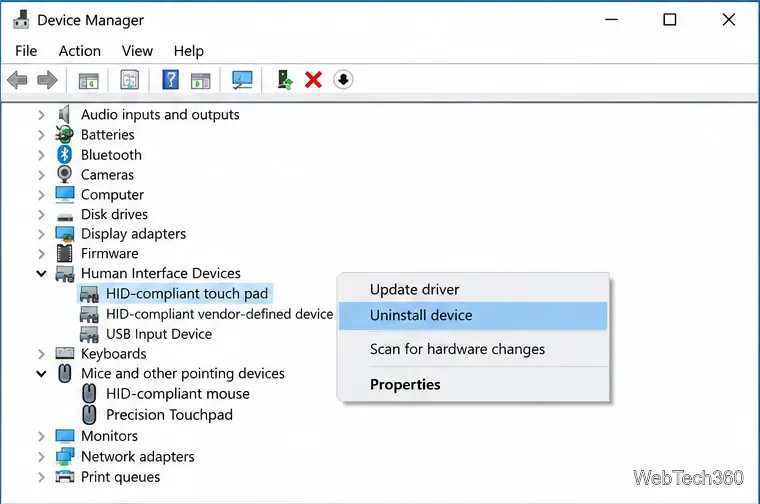760x504 pixels.
Task: Select the Computer category label
Action: click(112, 195)
